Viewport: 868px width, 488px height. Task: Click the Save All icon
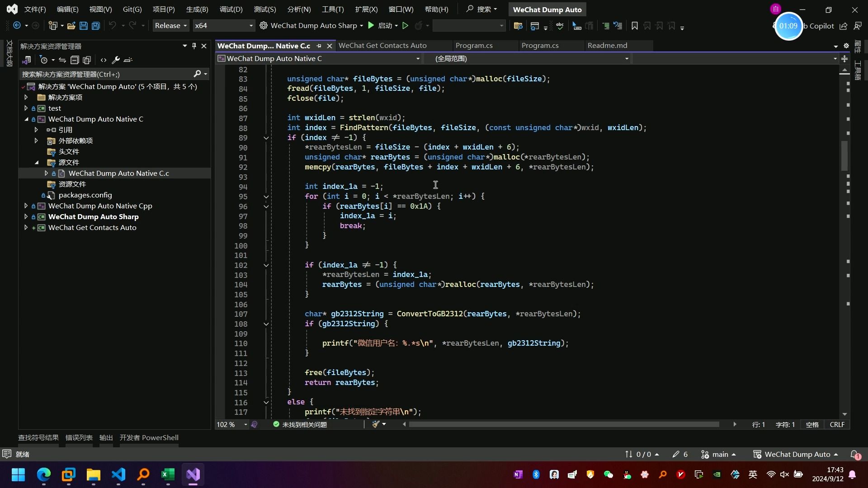95,26
